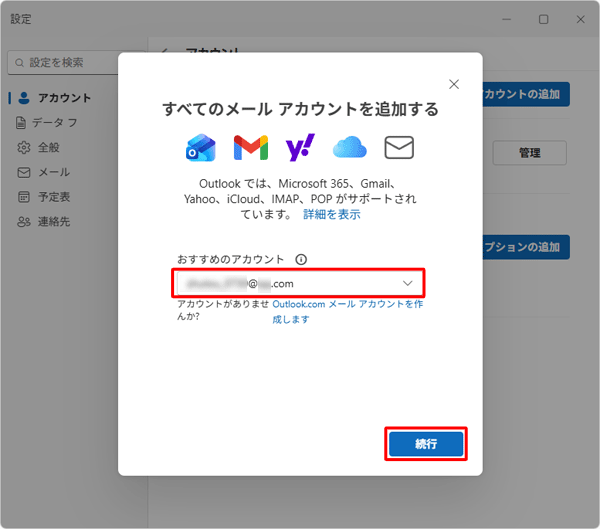
Task: Click info icon next to おすすめのアカウント
Action: (301, 260)
